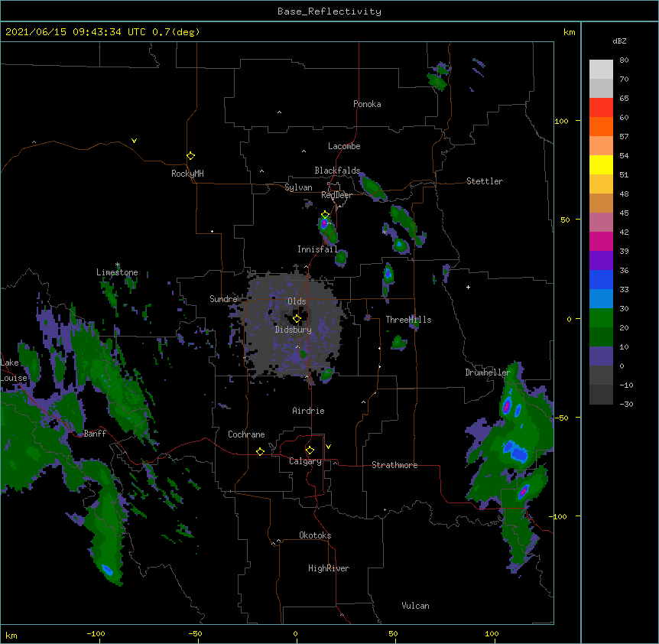
Task: Click the km unit label at bottom left
Action: 11,635
